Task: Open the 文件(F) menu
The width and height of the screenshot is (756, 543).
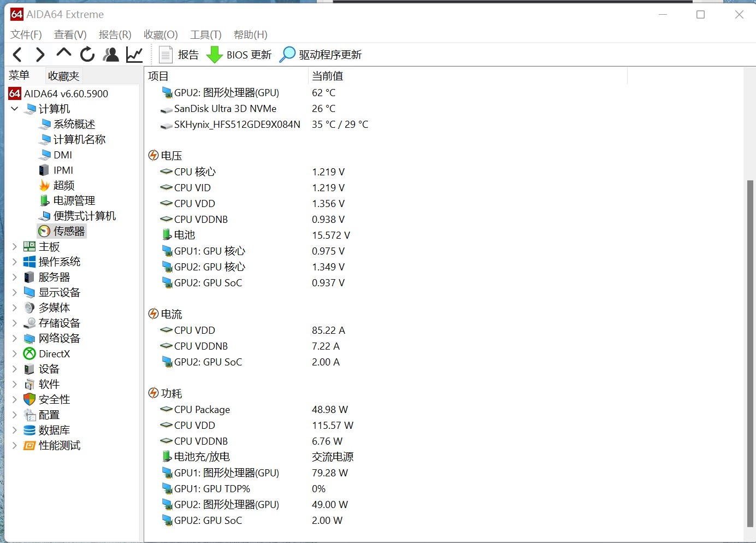Action: click(26, 34)
